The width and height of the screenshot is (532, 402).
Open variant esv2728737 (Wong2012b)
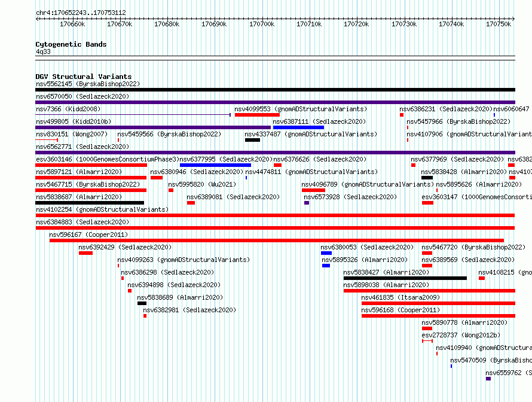pyautogui.click(x=461, y=335)
